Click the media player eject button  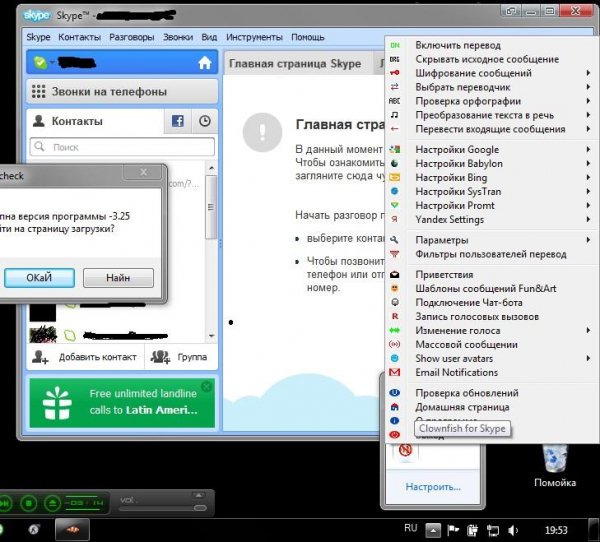coord(52,503)
